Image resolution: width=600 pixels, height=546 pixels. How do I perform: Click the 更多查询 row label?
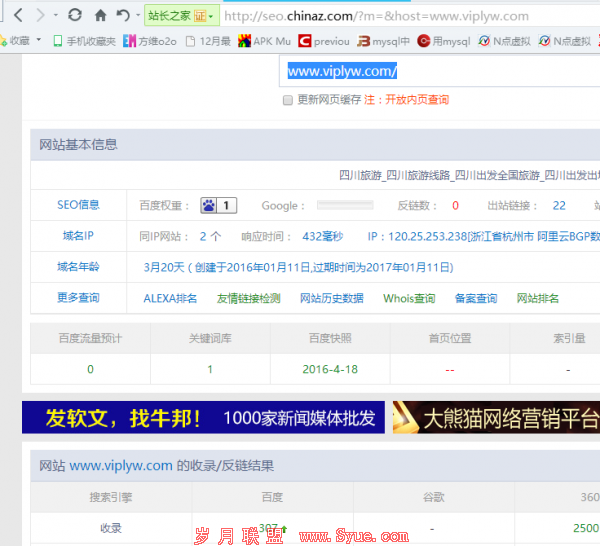(x=78, y=297)
